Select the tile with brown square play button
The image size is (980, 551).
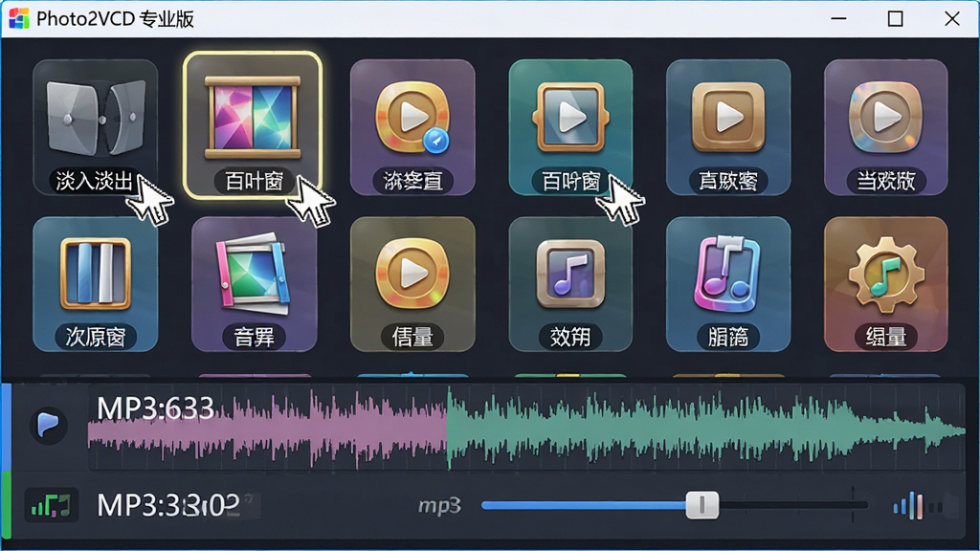click(728, 127)
